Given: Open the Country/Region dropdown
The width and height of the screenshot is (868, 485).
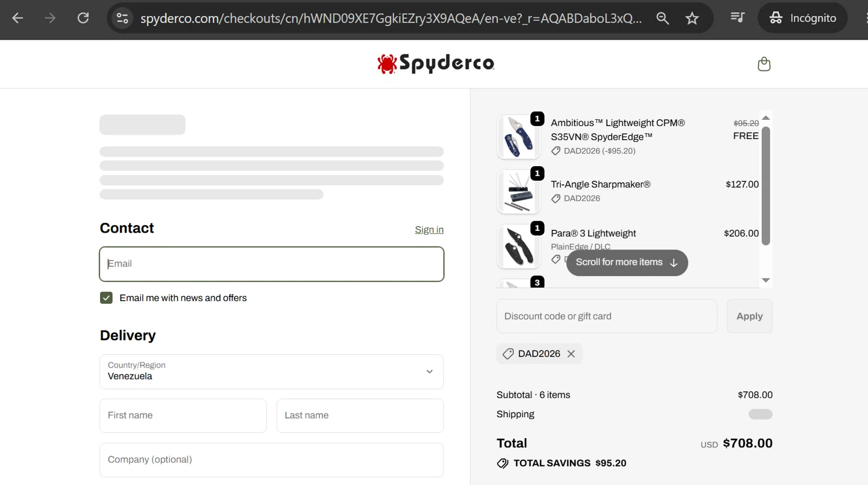Looking at the screenshot, I should click(271, 372).
